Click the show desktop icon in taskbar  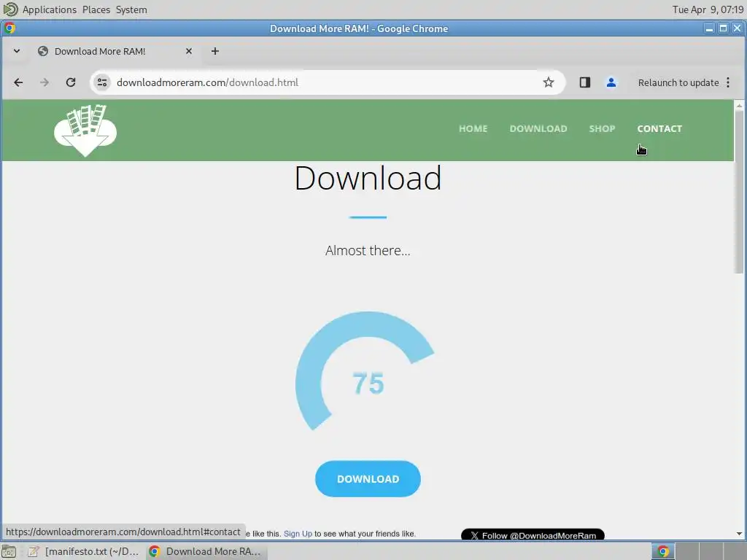[9, 551]
